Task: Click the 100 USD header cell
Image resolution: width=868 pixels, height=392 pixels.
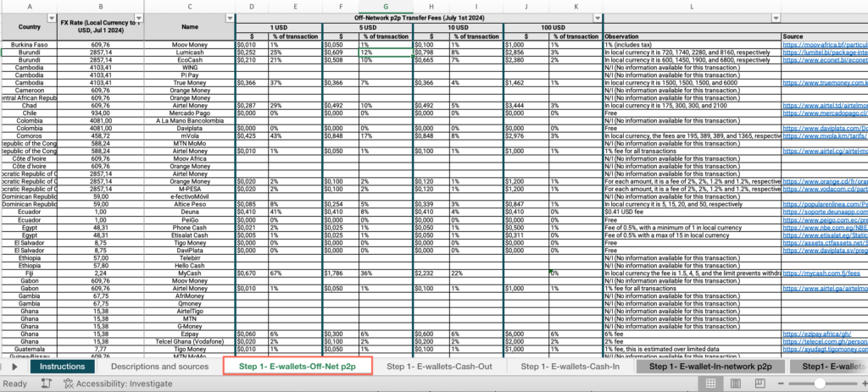Action: pos(553,28)
